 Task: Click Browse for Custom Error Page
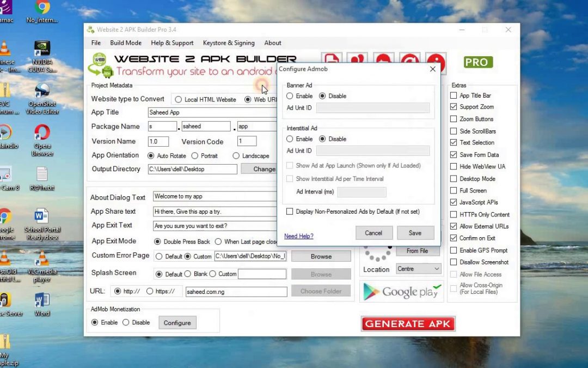[321, 256]
